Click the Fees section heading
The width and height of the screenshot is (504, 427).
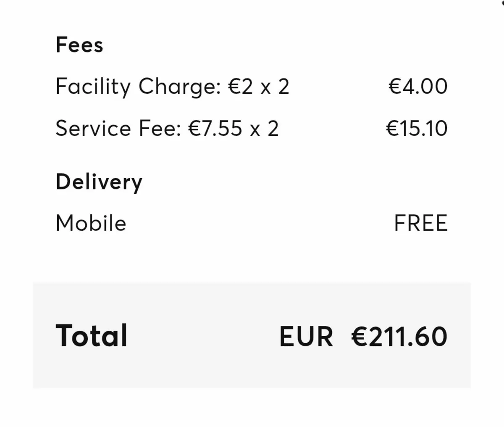[x=79, y=45]
